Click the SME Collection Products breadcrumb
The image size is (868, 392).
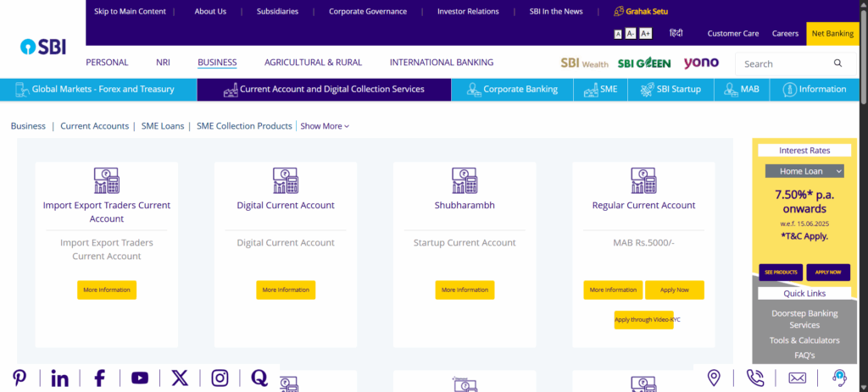[244, 126]
